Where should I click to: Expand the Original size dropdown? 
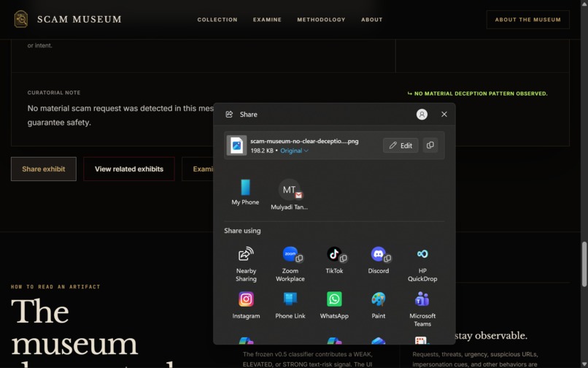tap(295, 150)
